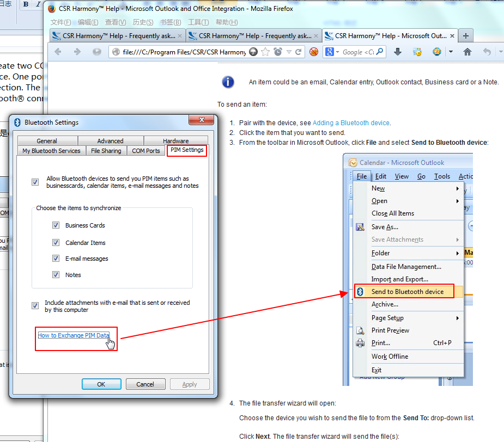Click the red blocked-sign add-on icon
The image size is (504, 442).
(314, 52)
